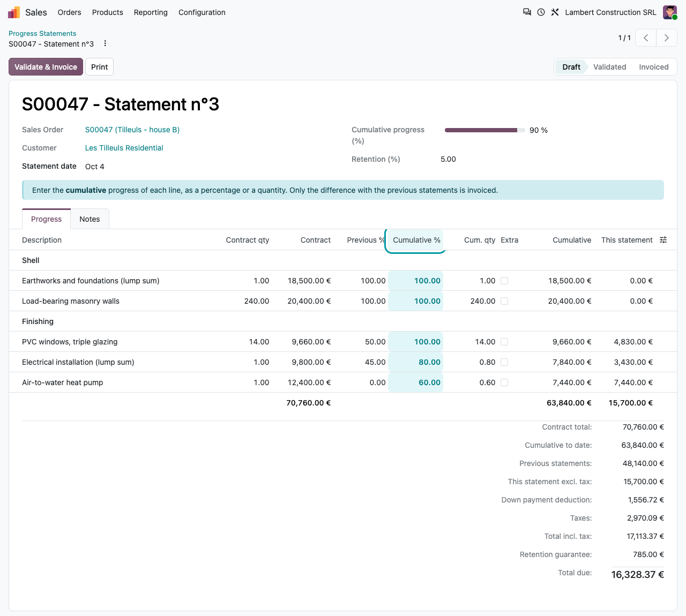Sort by the Cumulative % column header
The width and height of the screenshot is (686, 616).
pyautogui.click(x=416, y=240)
